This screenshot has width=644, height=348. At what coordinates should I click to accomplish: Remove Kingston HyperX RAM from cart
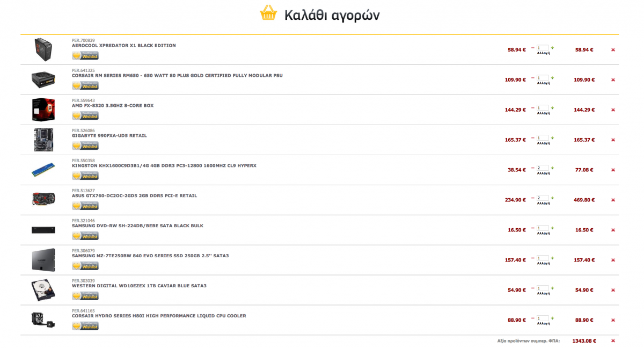613,170
